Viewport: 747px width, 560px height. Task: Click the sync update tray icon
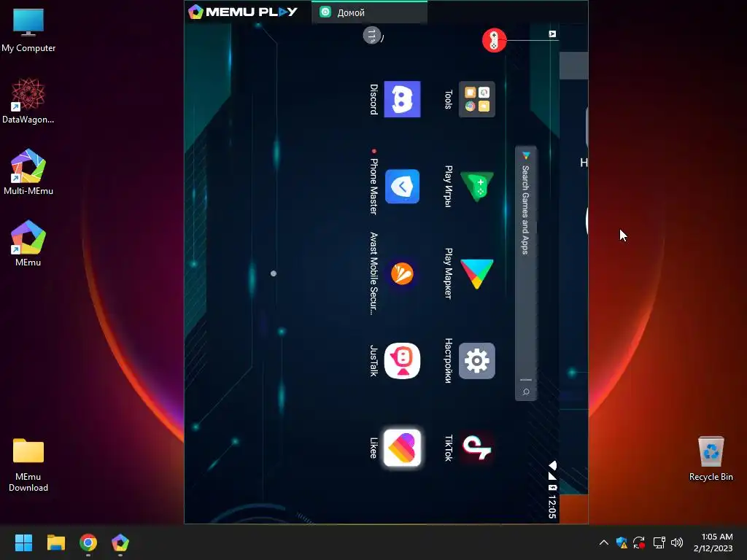click(639, 542)
